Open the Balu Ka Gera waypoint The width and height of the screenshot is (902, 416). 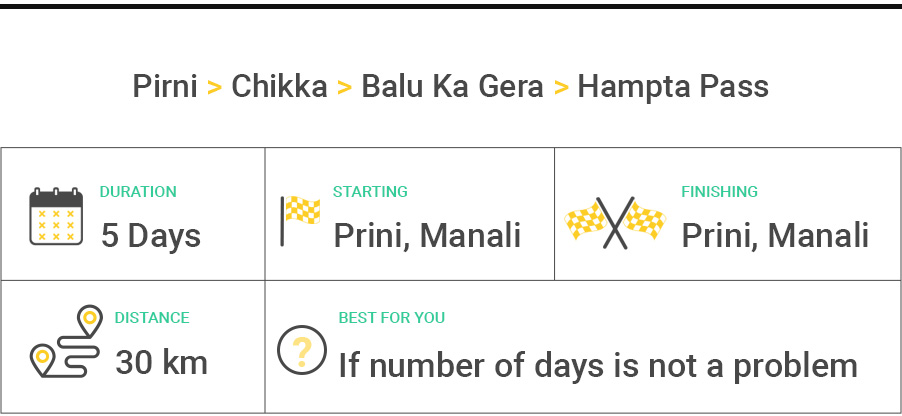452,87
